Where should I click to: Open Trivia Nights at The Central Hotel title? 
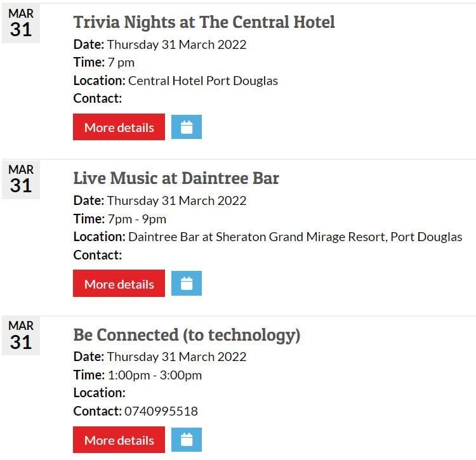(x=204, y=22)
